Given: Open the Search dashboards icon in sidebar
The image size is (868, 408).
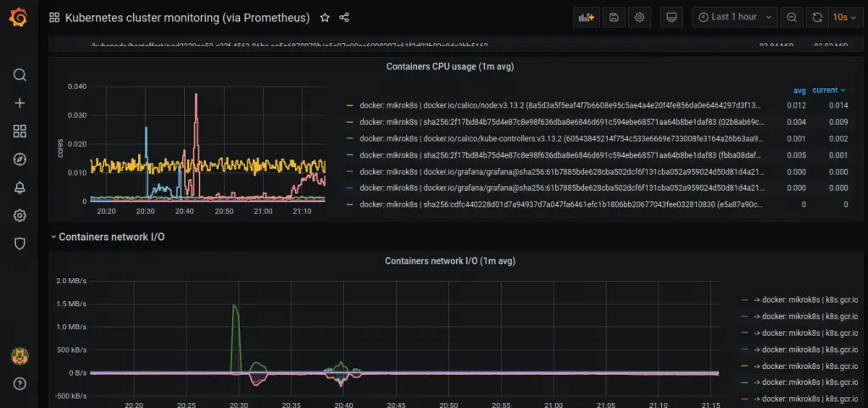Looking at the screenshot, I should 19,75.
